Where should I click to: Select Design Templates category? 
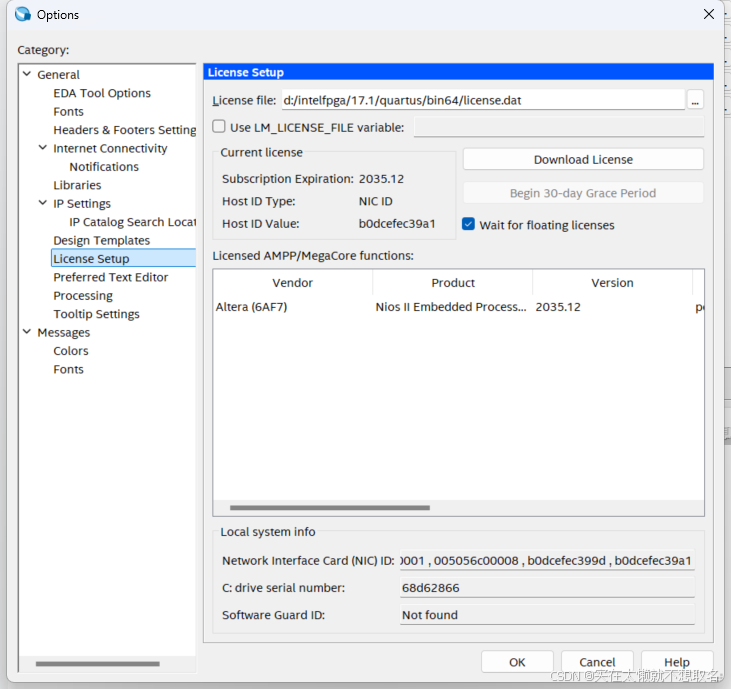pos(101,241)
